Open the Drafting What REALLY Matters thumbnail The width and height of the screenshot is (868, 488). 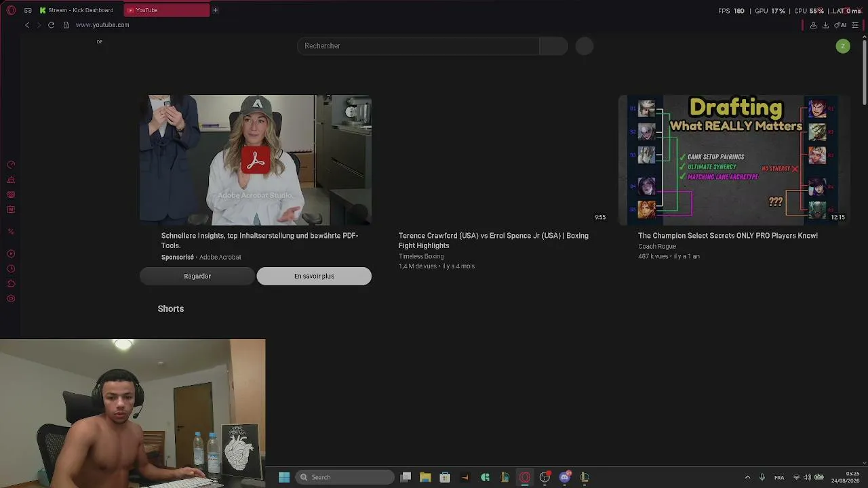[734, 160]
